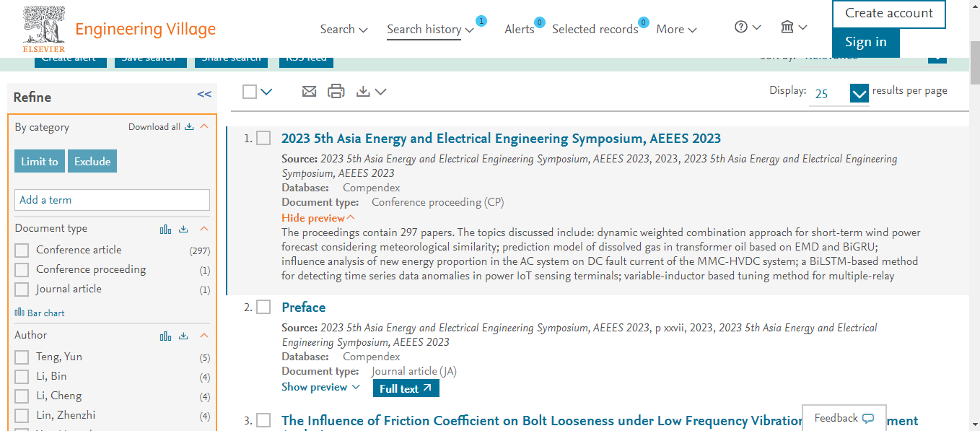Screen dimensions: 980x431
Task: Select checkbox for result 3
Action: [263, 420]
